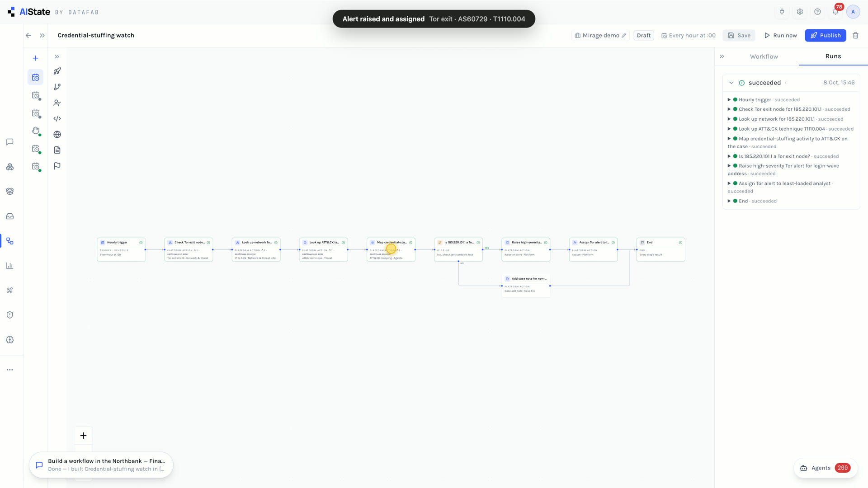Image resolution: width=868 pixels, height=488 pixels.
Task: Select the Add case note node on canvas
Action: [526, 286]
